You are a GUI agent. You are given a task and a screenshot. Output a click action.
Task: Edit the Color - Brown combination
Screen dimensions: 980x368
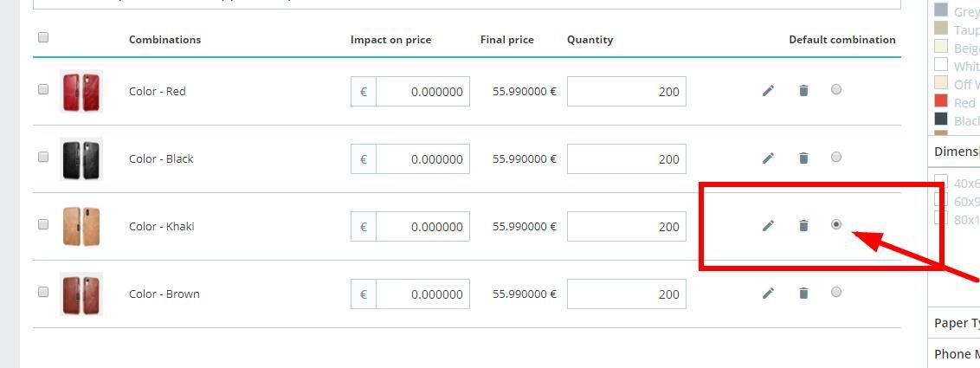(768, 293)
